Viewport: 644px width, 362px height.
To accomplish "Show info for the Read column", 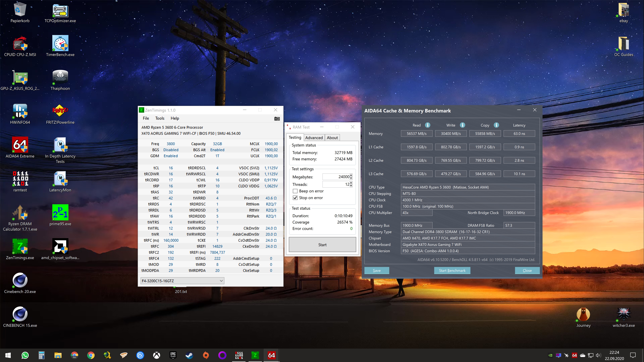I will pyautogui.click(x=428, y=125).
